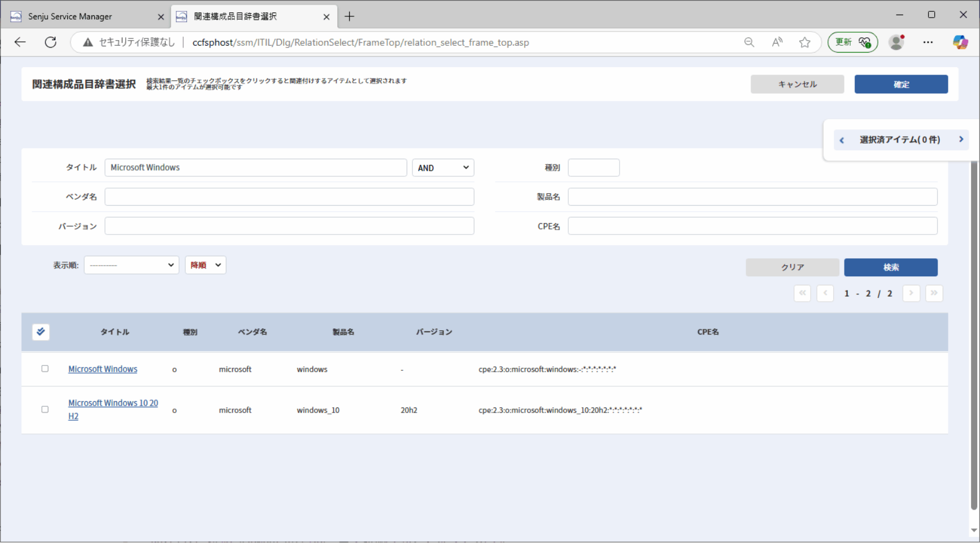
Task: Focus the タイトル input field
Action: point(255,168)
